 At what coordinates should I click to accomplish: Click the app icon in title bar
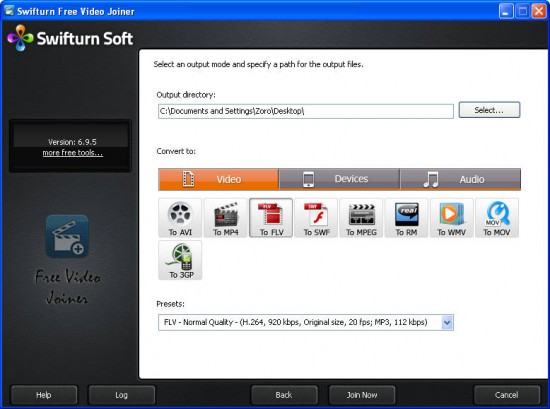click(x=9, y=11)
